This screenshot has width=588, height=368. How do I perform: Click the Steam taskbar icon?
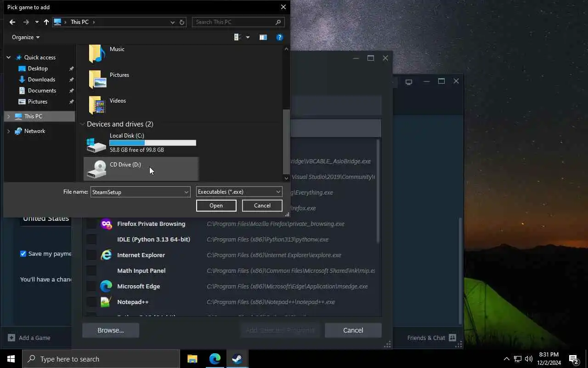pos(237,359)
